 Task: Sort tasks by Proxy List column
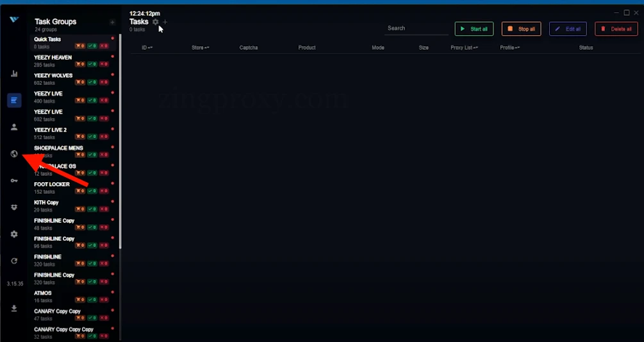(464, 47)
